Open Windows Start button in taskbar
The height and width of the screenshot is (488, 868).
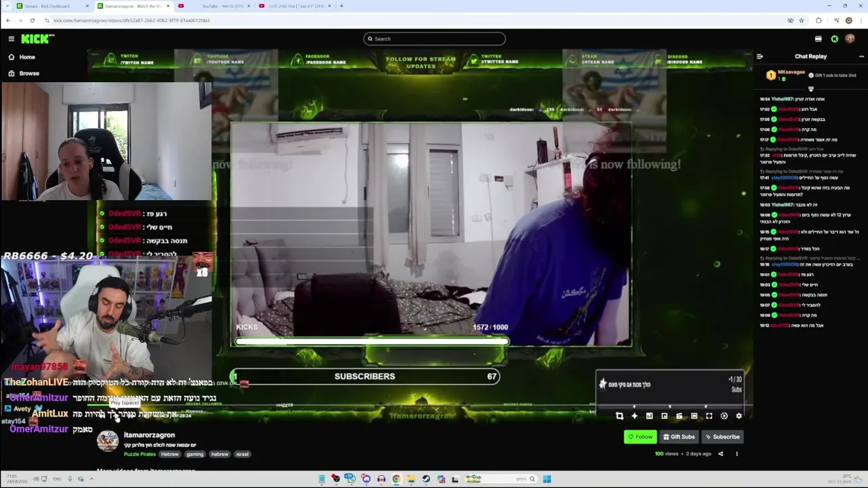[547, 479]
